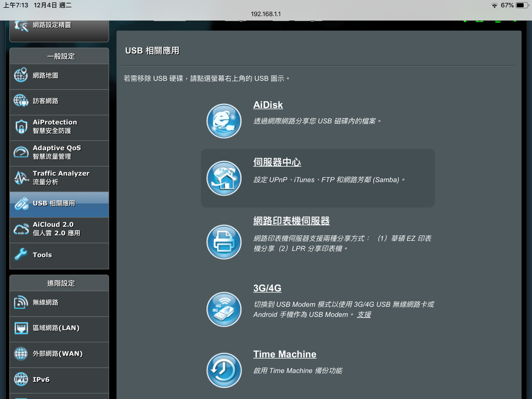
Task: Open the 區域網路(LAN) label
Action: [x=56, y=328]
